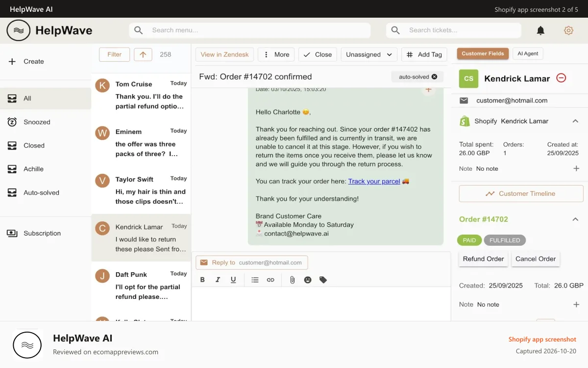The width and height of the screenshot is (588, 368).
Task: Click the Achille inbox icon
Action: point(12,169)
